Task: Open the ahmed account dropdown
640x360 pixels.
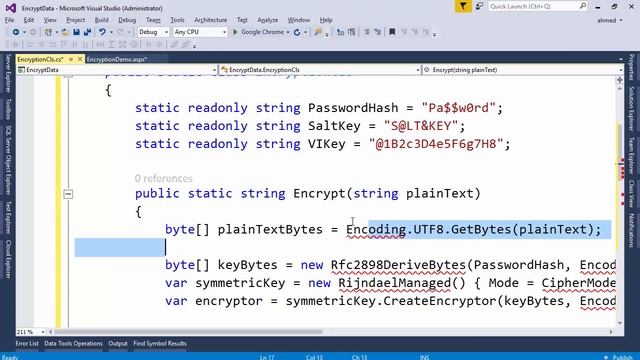Action: click(610, 20)
